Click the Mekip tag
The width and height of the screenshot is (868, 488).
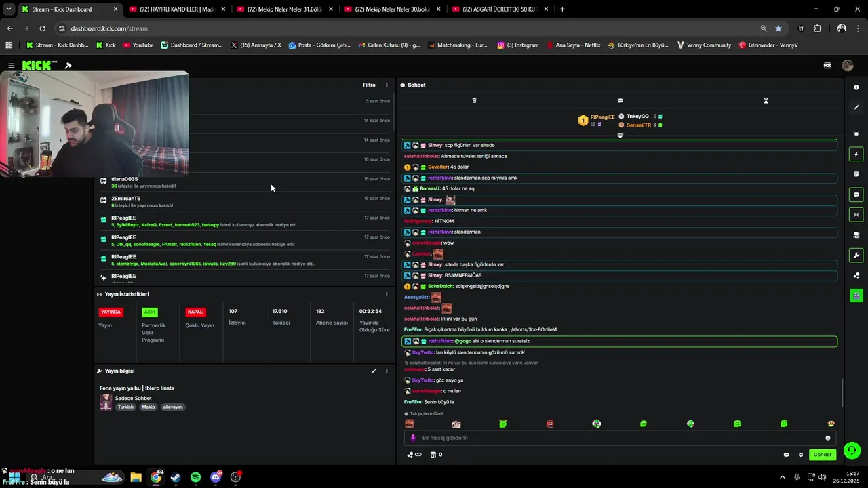pyautogui.click(x=149, y=407)
